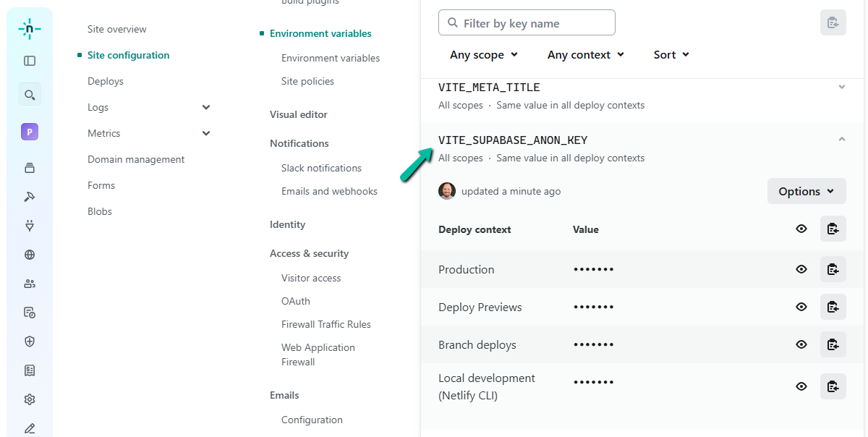Image resolution: width=868 pixels, height=437 pixels.
Task: Reveal the Production environment variable value
Action: pyautogui.click(x=801, y=268)
